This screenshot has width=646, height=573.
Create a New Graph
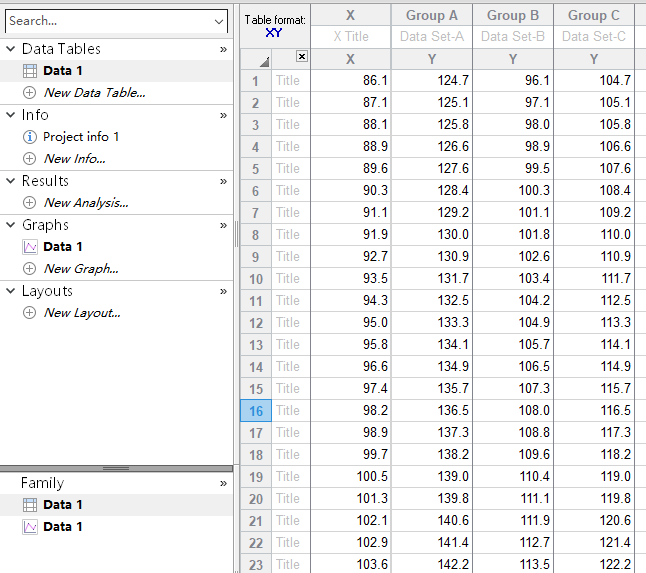point(81,269)
